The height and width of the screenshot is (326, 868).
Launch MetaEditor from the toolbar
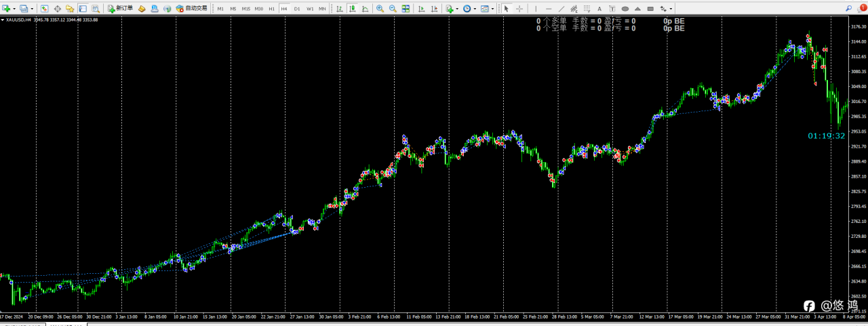[142, 9]
